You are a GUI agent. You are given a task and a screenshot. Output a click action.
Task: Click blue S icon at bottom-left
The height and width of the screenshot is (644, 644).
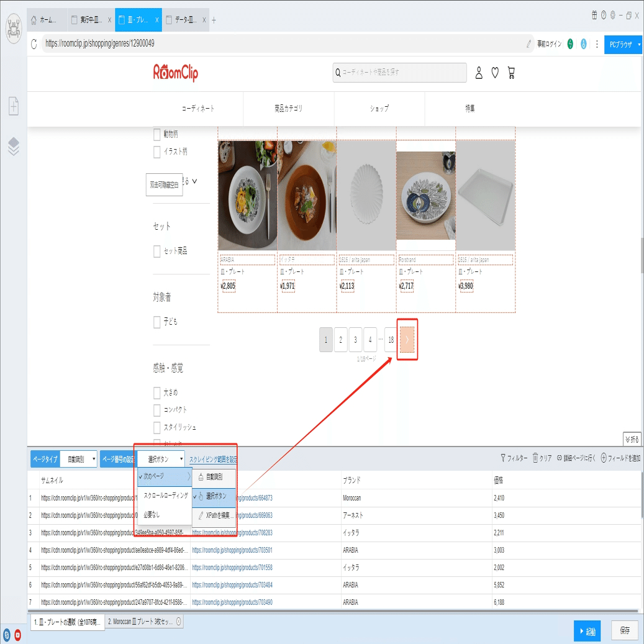(7, 635)
